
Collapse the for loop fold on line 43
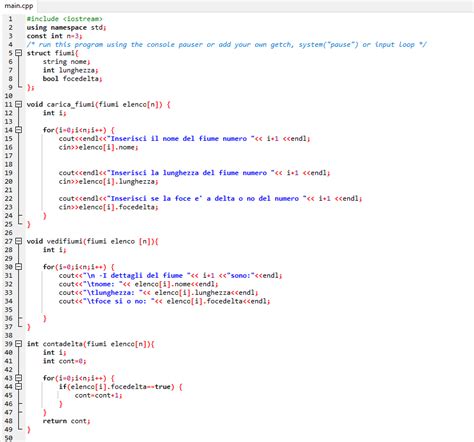point(19,378)
